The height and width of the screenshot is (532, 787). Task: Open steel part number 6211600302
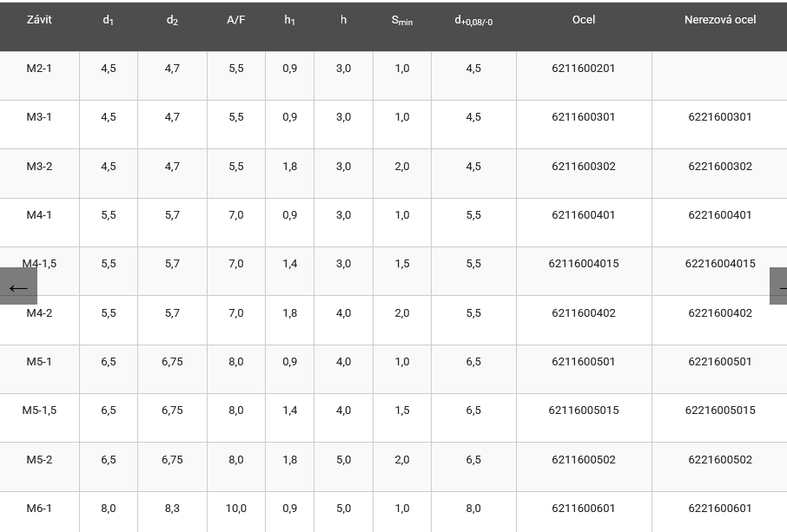[x=583, y=167]
